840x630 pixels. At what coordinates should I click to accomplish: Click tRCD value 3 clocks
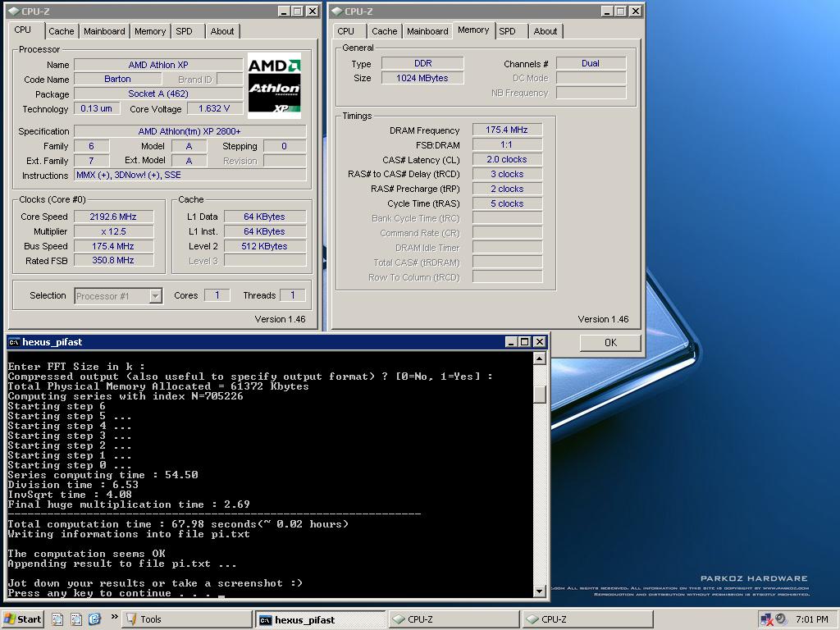pos(507,174)
